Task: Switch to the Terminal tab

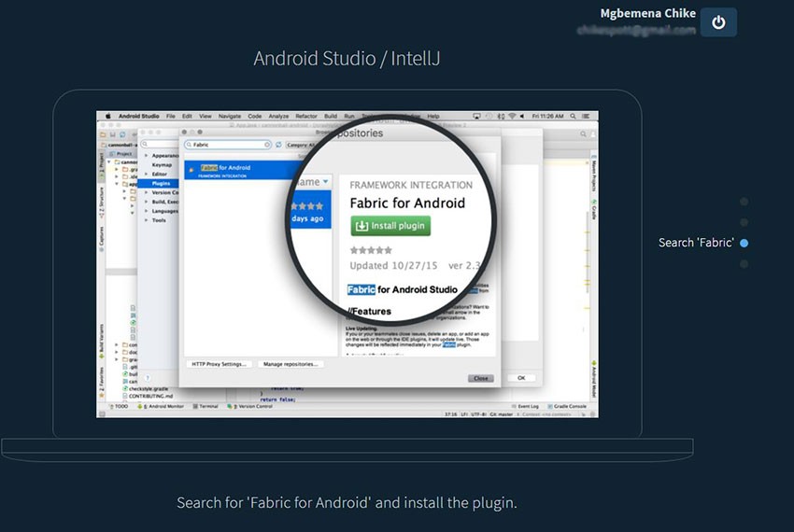Action: 206,406
